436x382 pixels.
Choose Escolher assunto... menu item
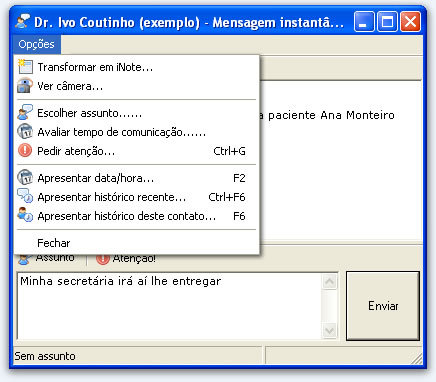coord(136,113)
